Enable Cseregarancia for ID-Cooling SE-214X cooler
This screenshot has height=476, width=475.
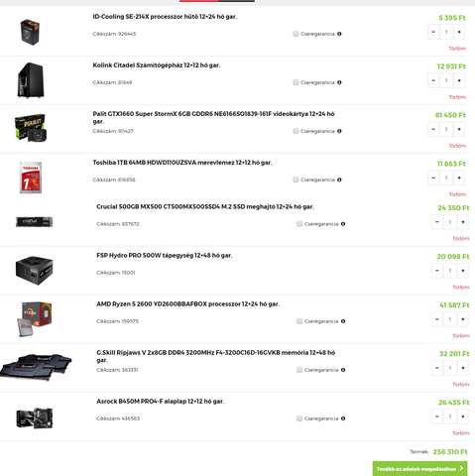coord(296,34)
